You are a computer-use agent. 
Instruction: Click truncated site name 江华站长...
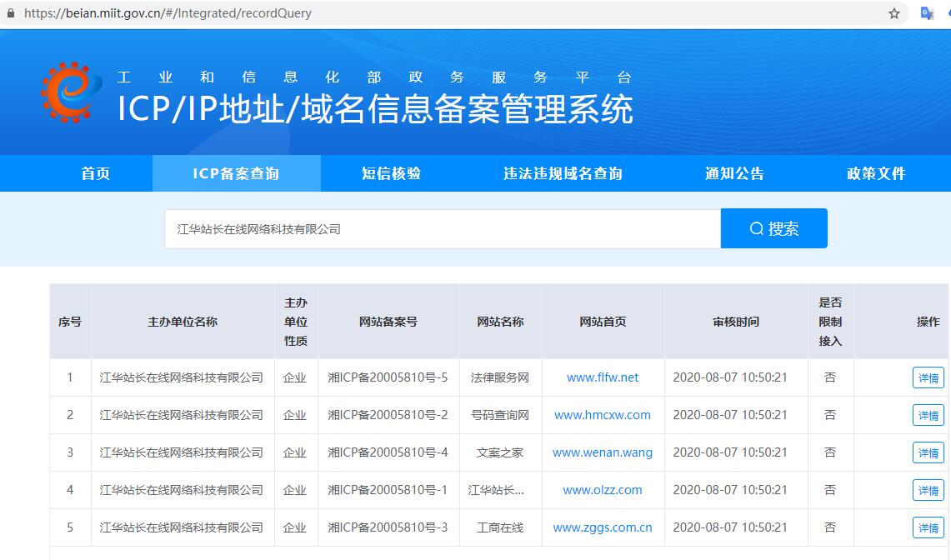coord(496,490)
